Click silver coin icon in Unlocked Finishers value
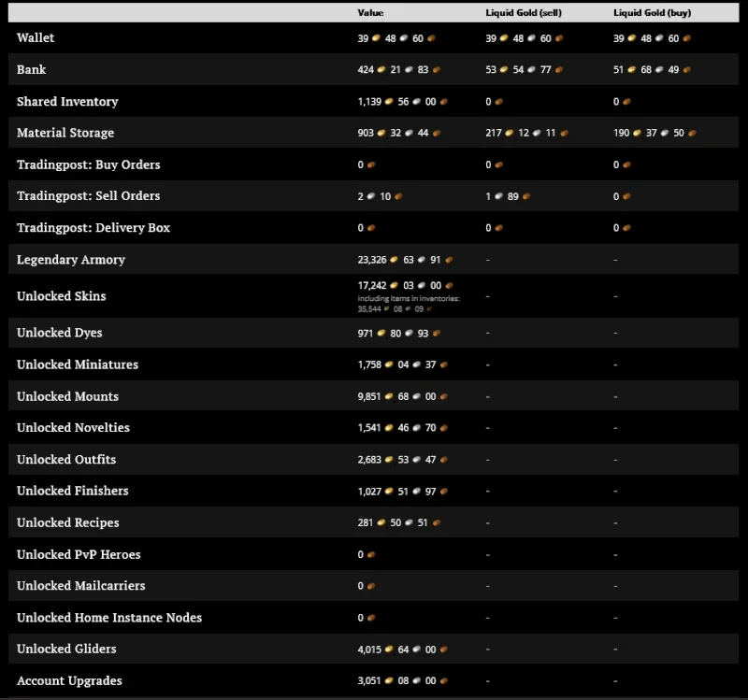 click(x=416, y=492)
